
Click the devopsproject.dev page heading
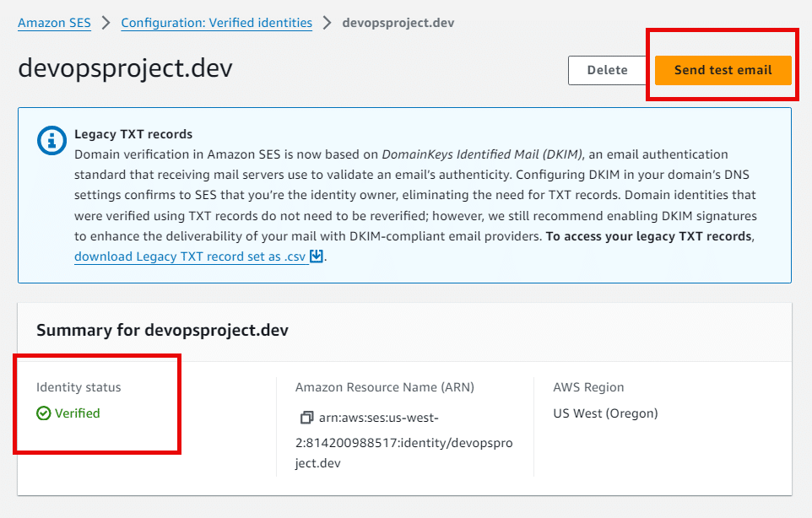click(x=125, y=68)
